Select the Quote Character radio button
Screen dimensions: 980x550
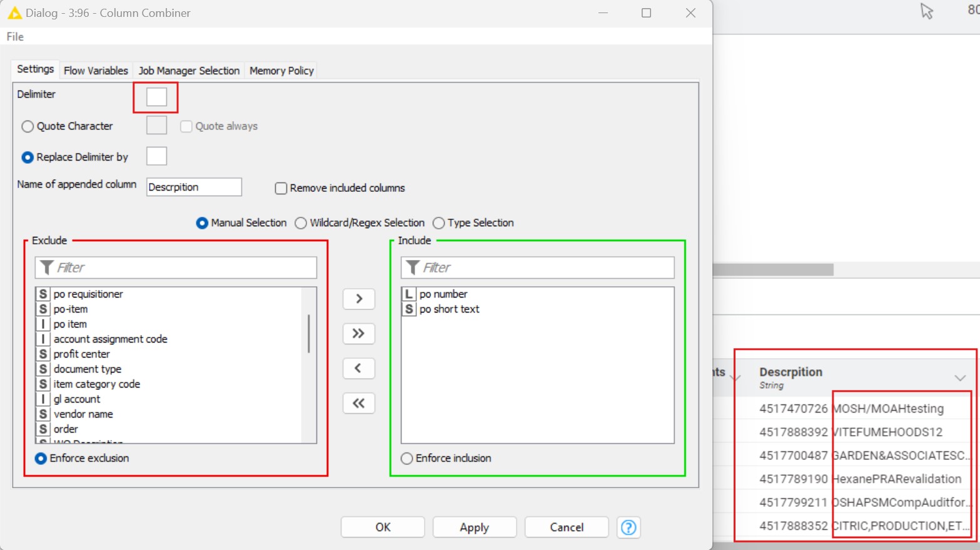(28, 126)
